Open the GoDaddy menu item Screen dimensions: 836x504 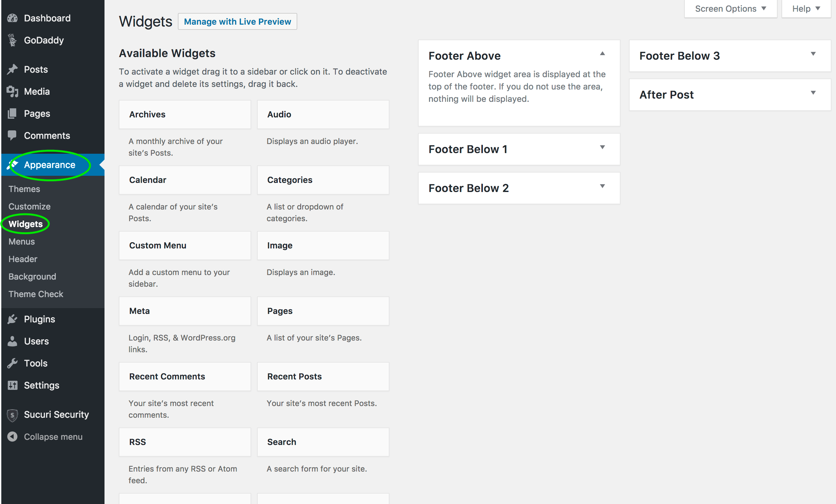coord(52,40)
